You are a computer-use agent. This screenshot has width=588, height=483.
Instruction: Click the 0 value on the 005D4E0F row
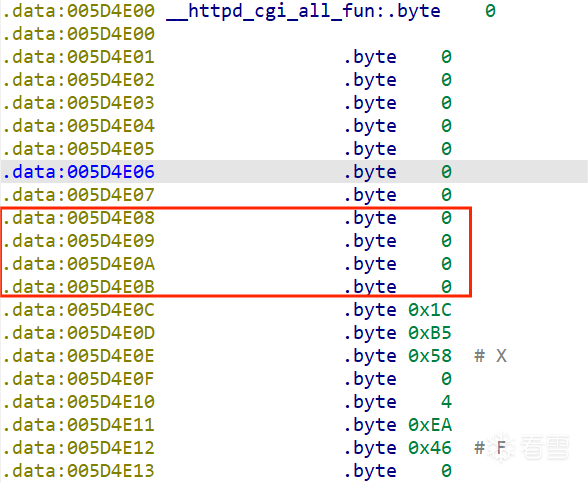(x=446, y=379)
